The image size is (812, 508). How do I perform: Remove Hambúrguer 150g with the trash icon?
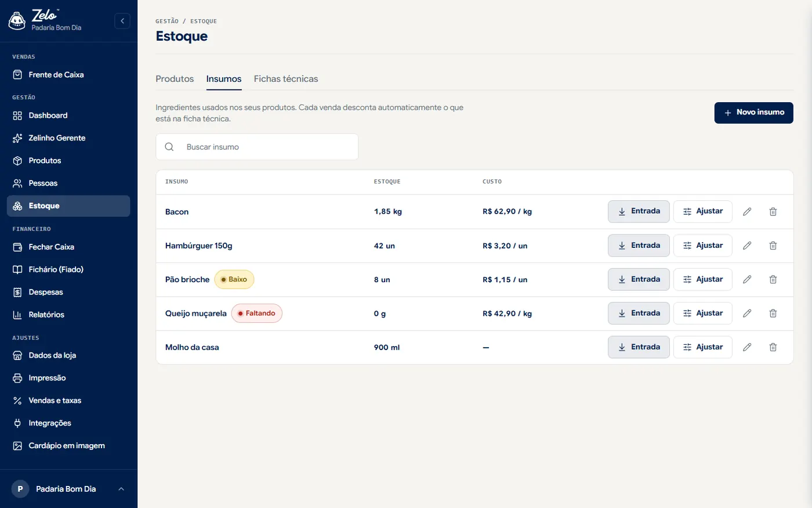click(x=773, y=246)
